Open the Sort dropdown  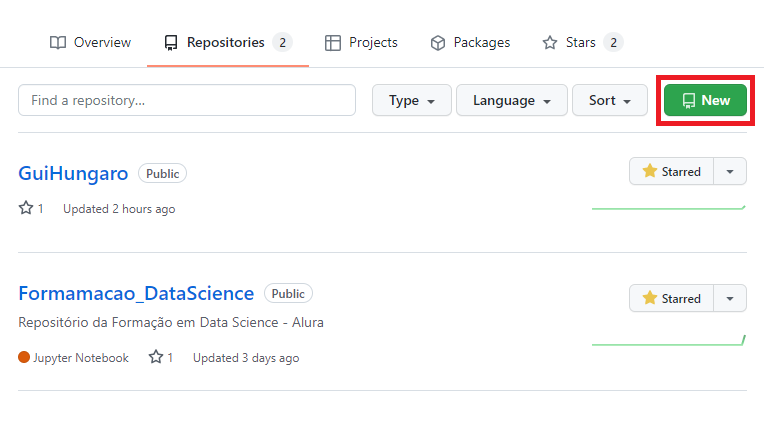[x=610, y=100]
